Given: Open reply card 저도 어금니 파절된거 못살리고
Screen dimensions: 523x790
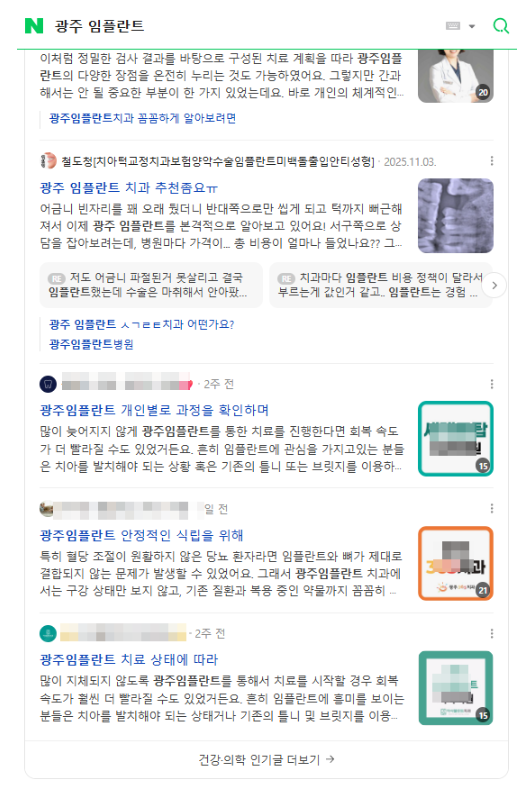Looking at the screenshot, I should pos(151,285).
